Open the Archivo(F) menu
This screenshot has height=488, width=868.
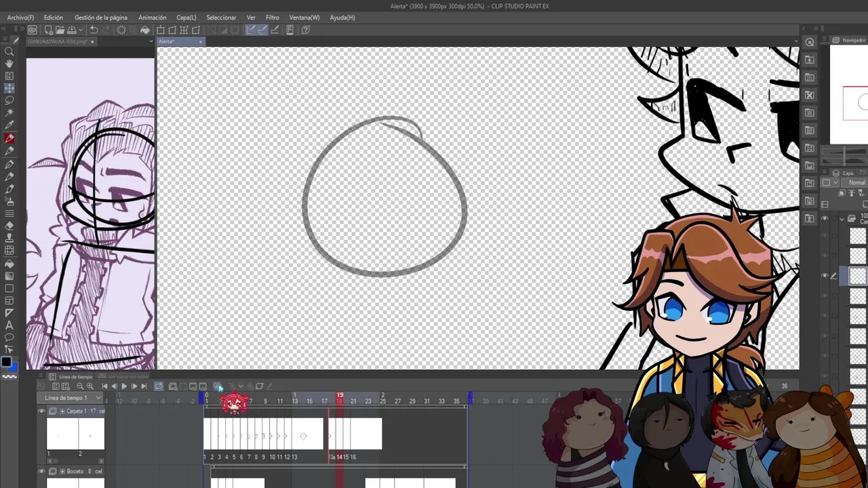click(x=20, y=18)
